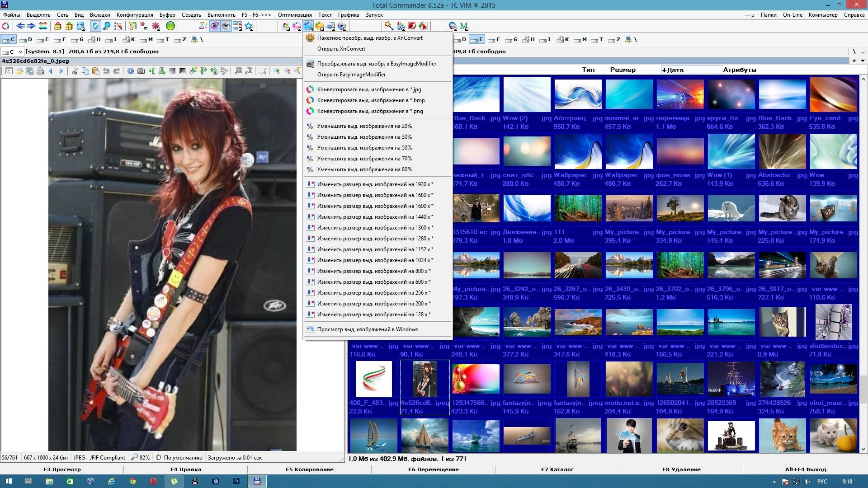Open the blue palette graphics dropdown in toolbar
Screen dimensions: 868x488
308,26
